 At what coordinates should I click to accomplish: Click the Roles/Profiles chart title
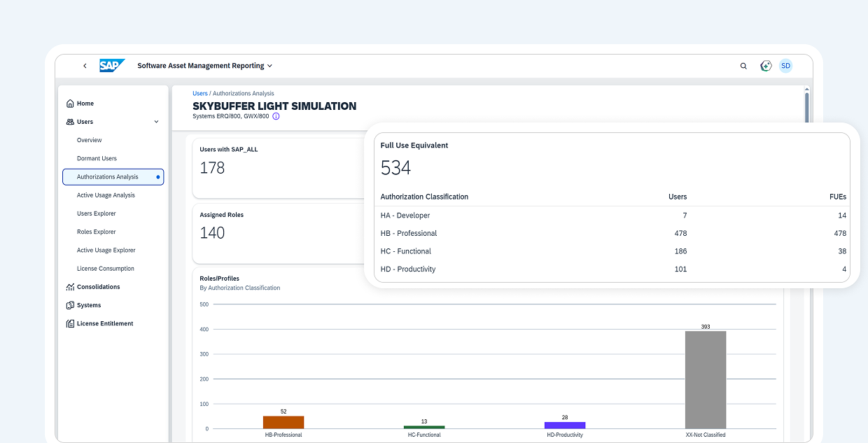click(220, 279)
